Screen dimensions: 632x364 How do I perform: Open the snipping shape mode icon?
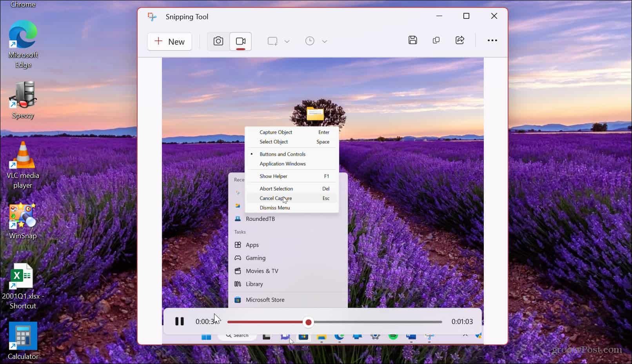coord(272,41)
